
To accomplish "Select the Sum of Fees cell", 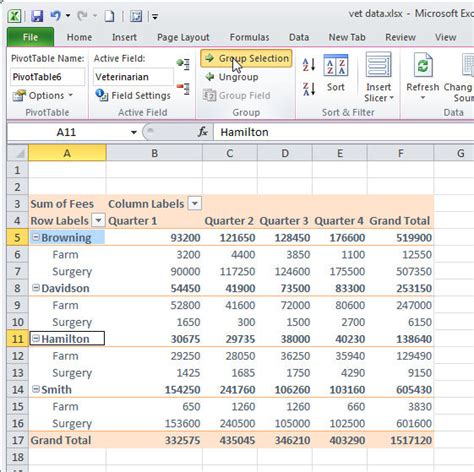I will [x=67, y=204].
